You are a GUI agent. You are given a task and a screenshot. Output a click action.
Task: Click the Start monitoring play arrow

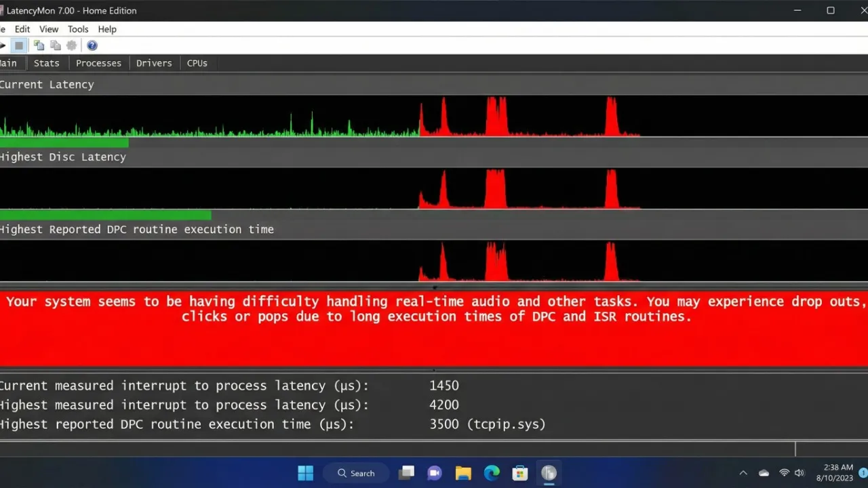(3, 45)
